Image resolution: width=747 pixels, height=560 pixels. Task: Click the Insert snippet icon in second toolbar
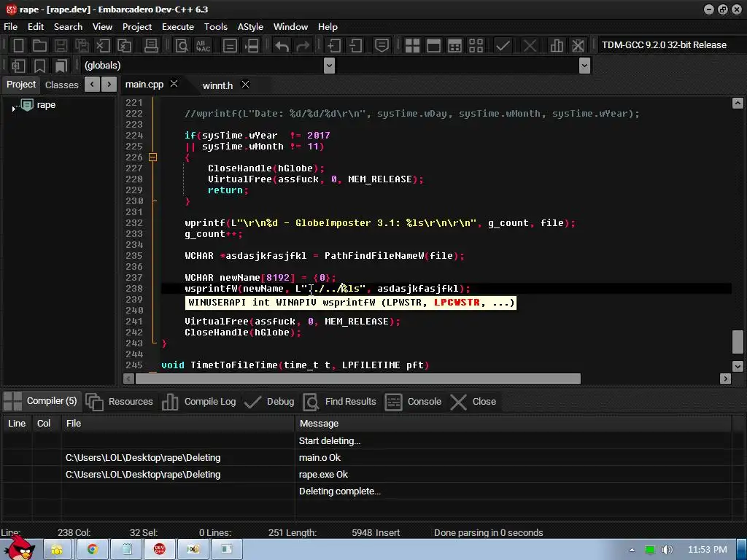pos(18,65)
